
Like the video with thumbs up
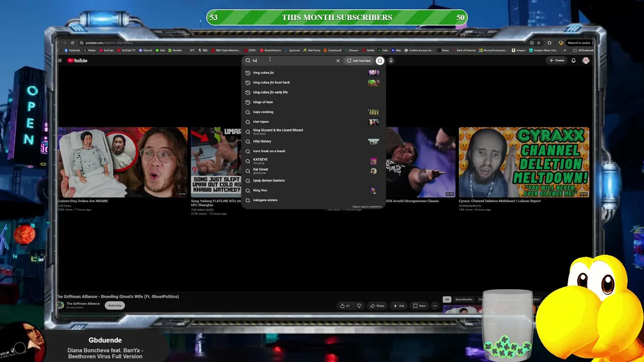coord(345,306)
